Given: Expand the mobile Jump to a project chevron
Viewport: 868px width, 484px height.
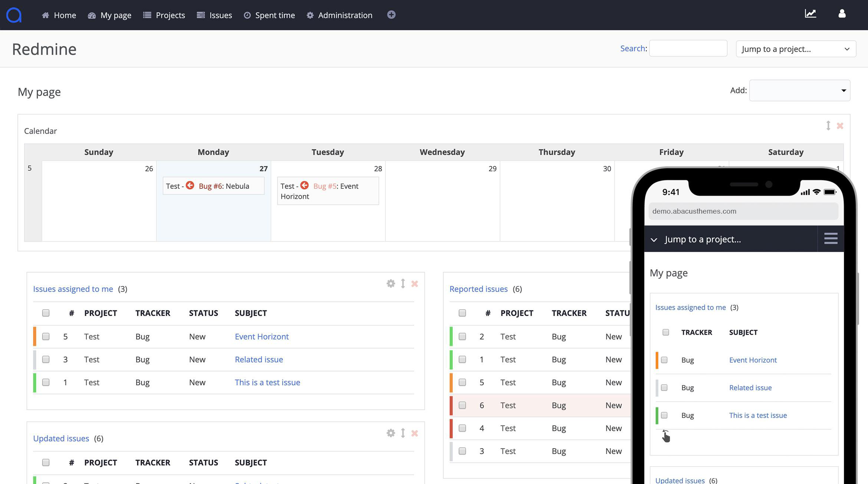Looking at the screenshot, I should point(654,240).
